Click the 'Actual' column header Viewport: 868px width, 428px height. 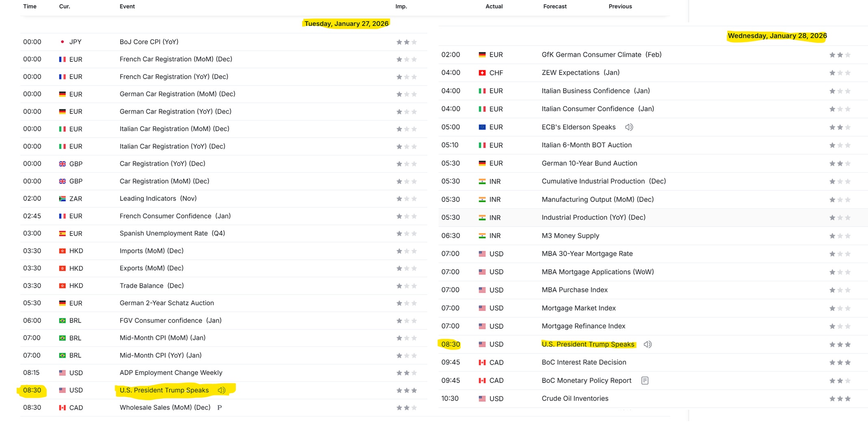494,6
